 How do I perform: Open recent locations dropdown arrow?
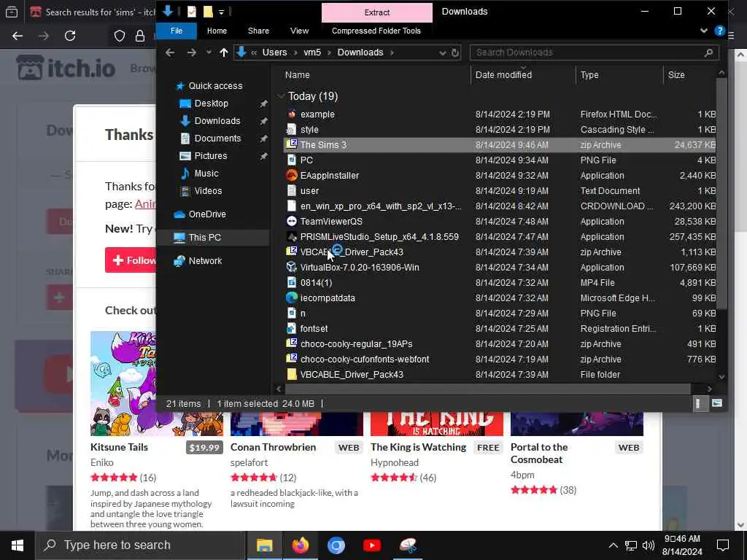point(209,52)
